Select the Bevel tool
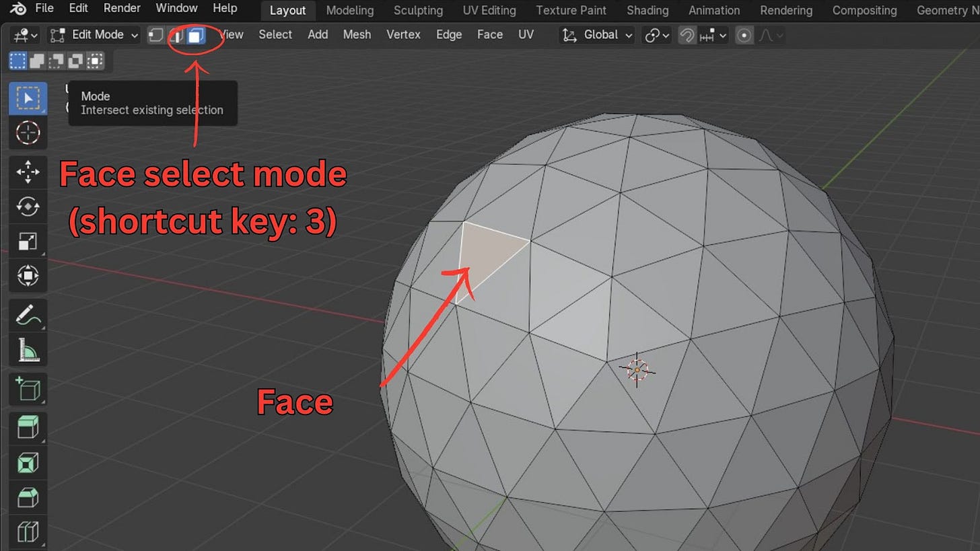Image resolution: width=980 pixels, height=551 pixels. [x=28, y=497]
